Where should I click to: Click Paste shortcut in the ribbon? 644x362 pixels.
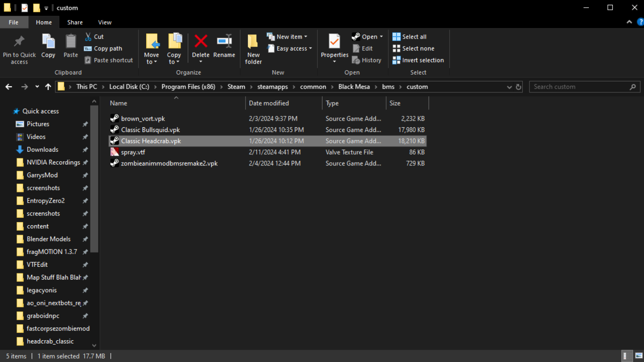(x=108, y=60)
